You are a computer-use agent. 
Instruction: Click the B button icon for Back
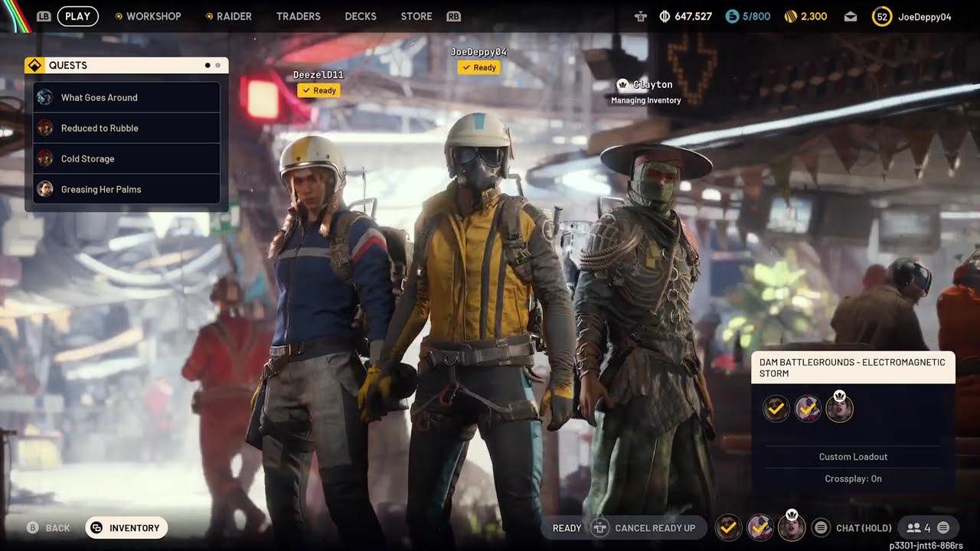coord(32,527)
